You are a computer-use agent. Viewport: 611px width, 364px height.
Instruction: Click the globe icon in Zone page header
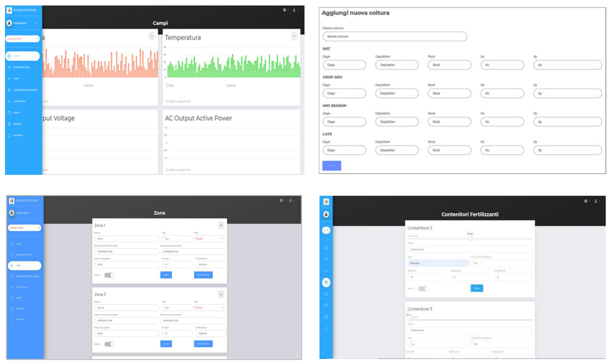(x=281, y=200)
